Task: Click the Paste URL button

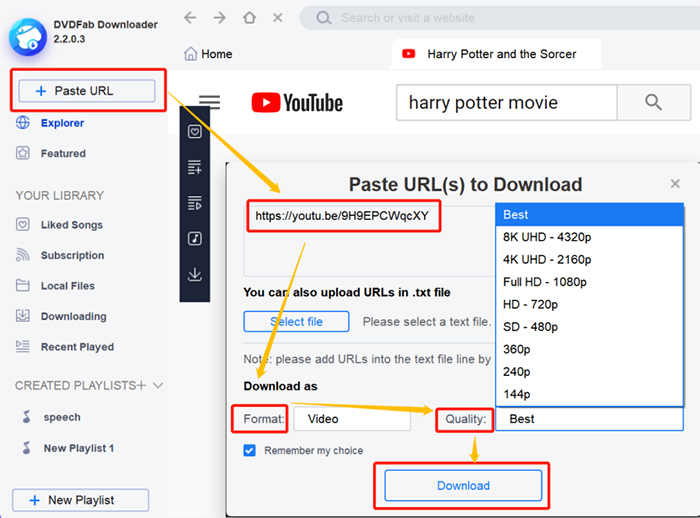Action: [85, 91]
